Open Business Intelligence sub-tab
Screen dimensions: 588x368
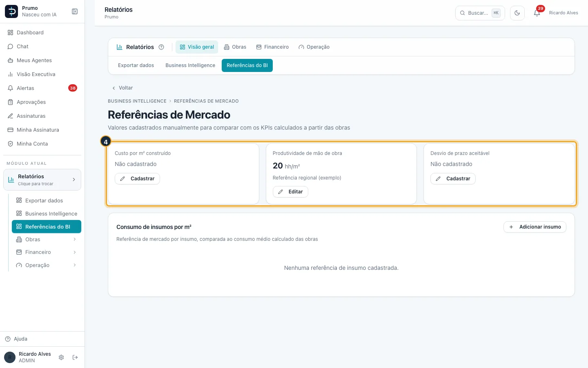[x=190, y=65]
